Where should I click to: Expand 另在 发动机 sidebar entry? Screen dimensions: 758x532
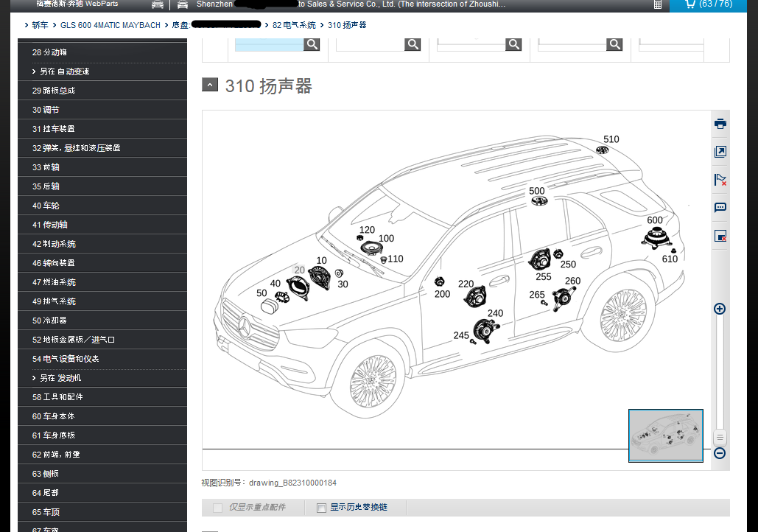pyautogui.click(x=60, y=378)
